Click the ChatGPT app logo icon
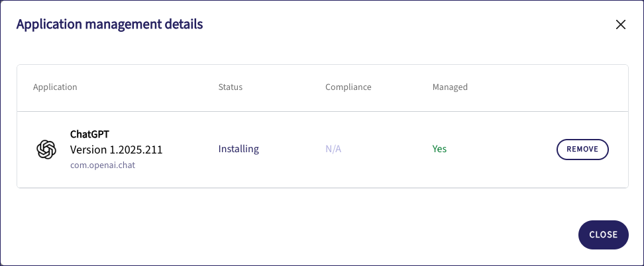 (46, 150)
